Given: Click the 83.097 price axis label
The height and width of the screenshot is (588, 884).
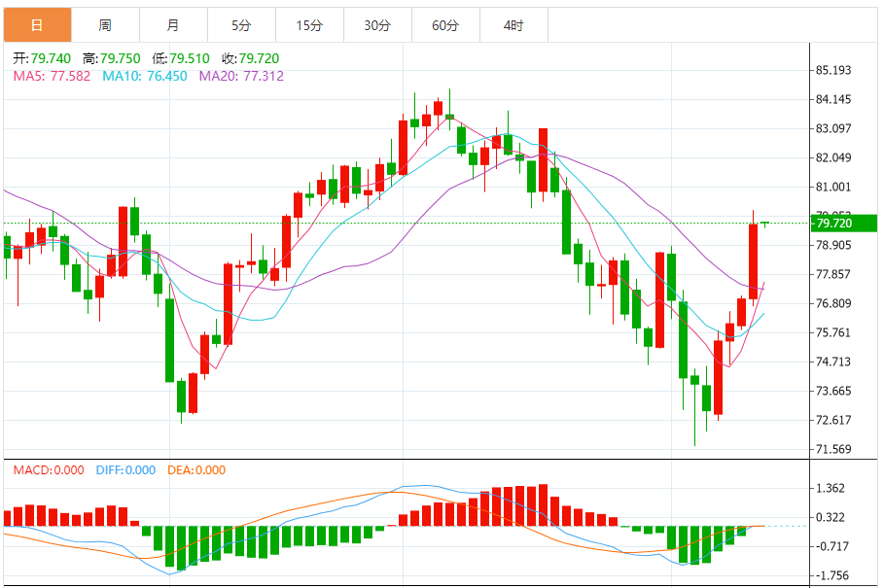Looking at the screenshot, I should [x=833, y=128].
